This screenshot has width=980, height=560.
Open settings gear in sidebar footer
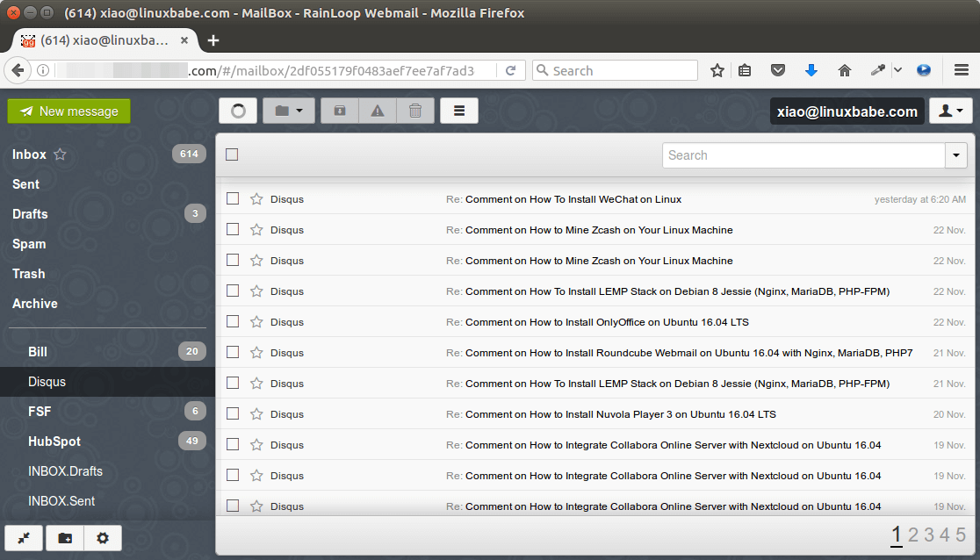coord(103,538)
